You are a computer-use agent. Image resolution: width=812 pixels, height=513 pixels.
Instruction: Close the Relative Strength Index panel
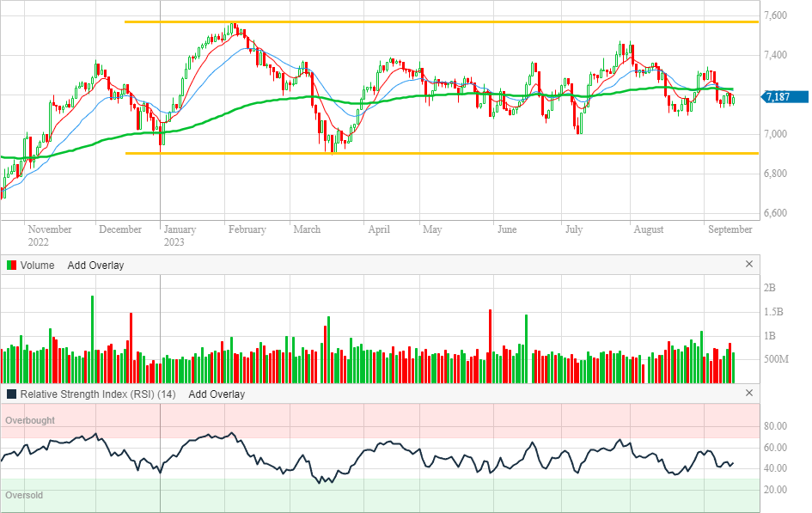pos(748,394)
